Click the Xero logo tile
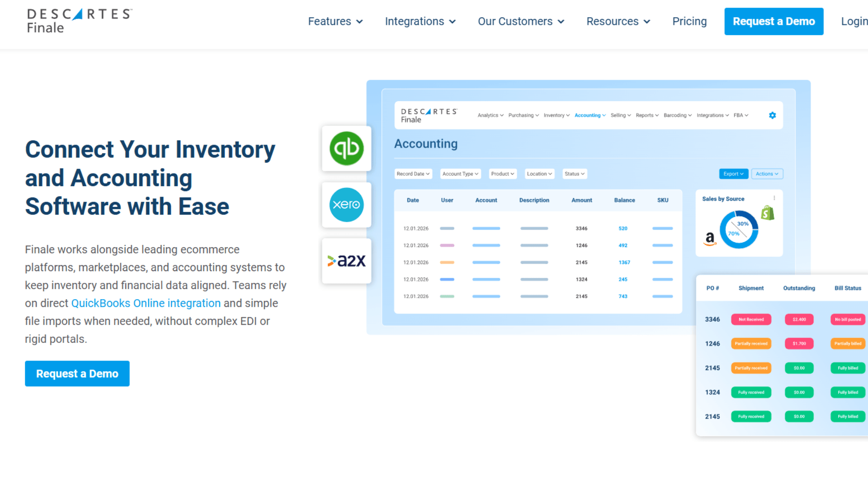868x488 pixels. point(347,205)
